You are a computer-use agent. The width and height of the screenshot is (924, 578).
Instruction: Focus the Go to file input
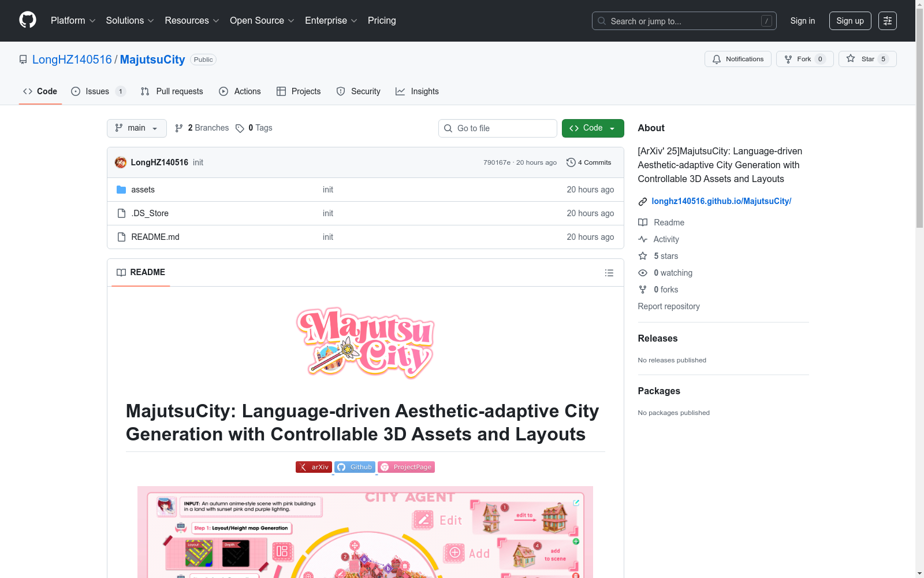498,128
